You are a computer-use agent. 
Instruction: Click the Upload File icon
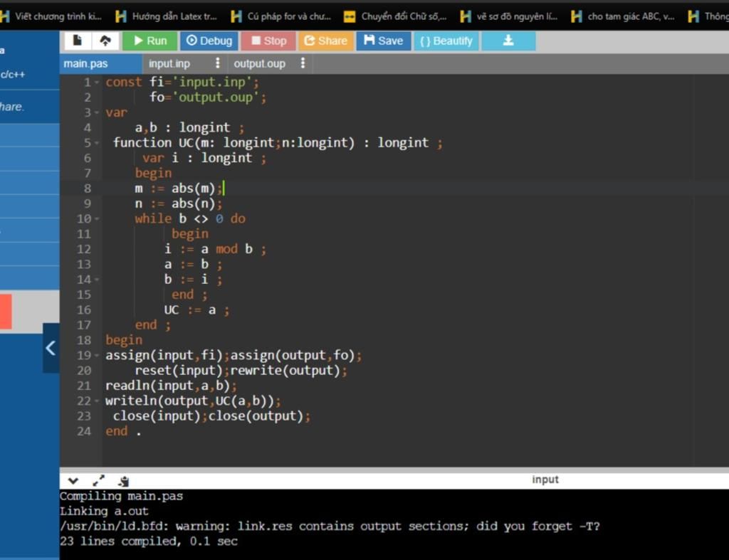105,41
